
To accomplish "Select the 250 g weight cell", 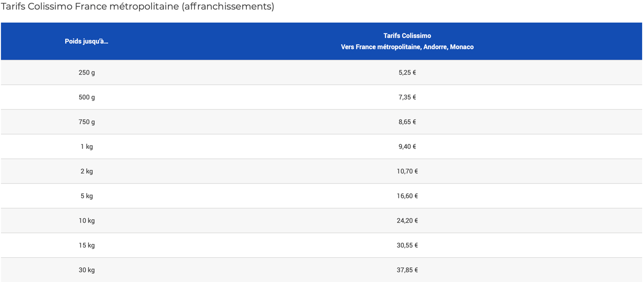I will (86, 72).
